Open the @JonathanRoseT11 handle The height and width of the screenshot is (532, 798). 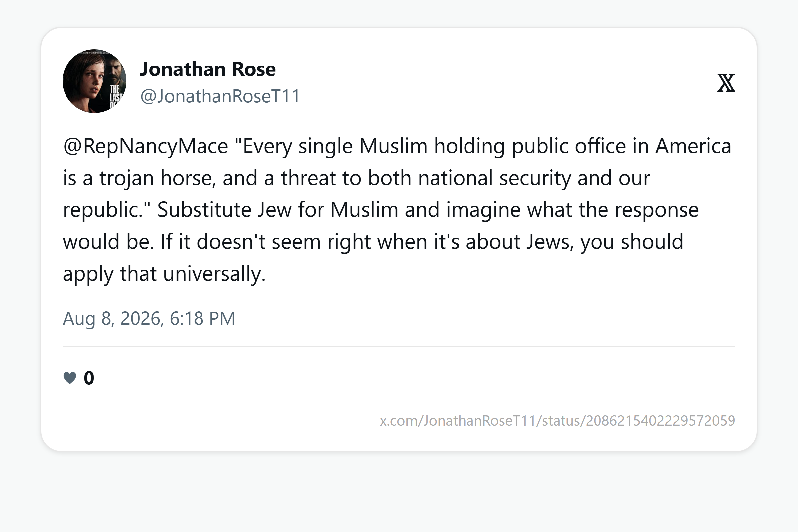point(220,96)
